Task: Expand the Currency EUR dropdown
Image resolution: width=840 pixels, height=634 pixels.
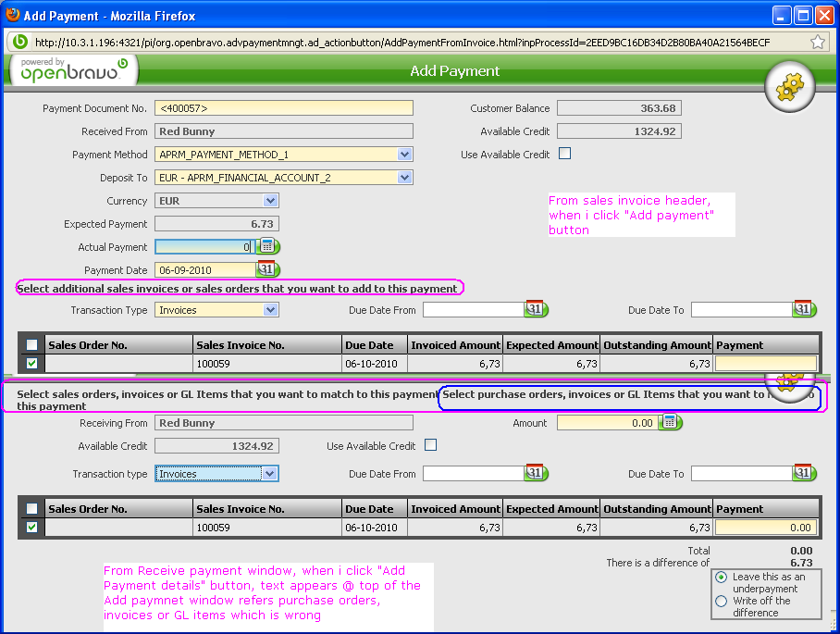Action: 270,201
